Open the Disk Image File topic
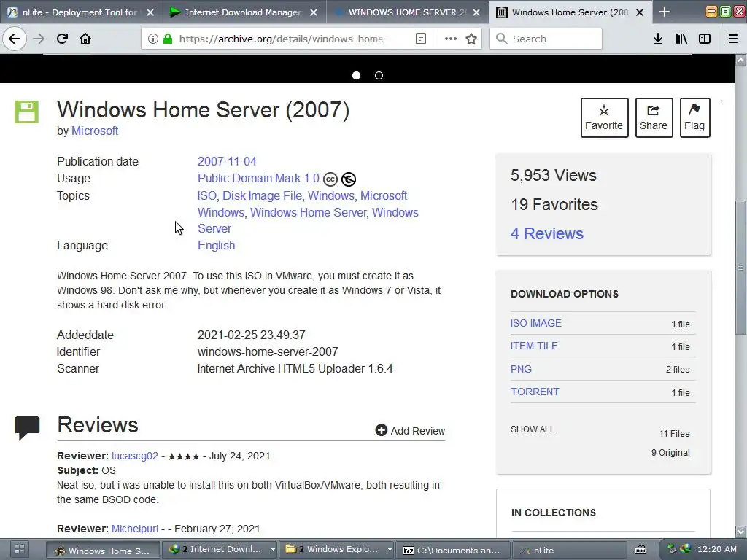Image resolution: width=747 pixels, height=560 pixels. [x=262, y=195]
